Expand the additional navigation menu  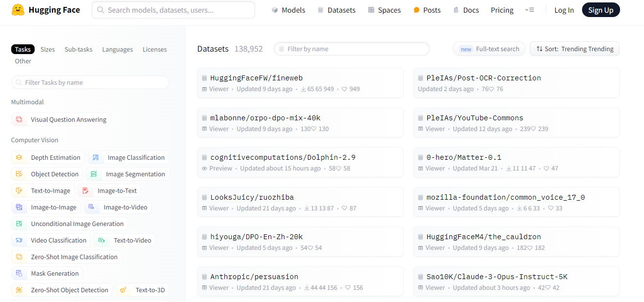click(529, 10)
